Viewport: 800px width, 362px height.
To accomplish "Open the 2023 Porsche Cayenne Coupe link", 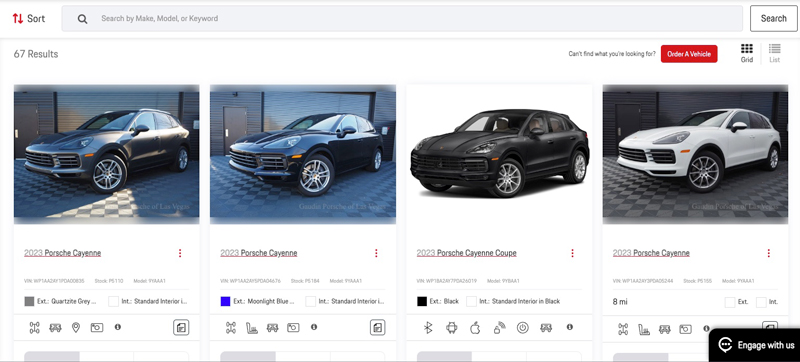I will click(466, 253).
